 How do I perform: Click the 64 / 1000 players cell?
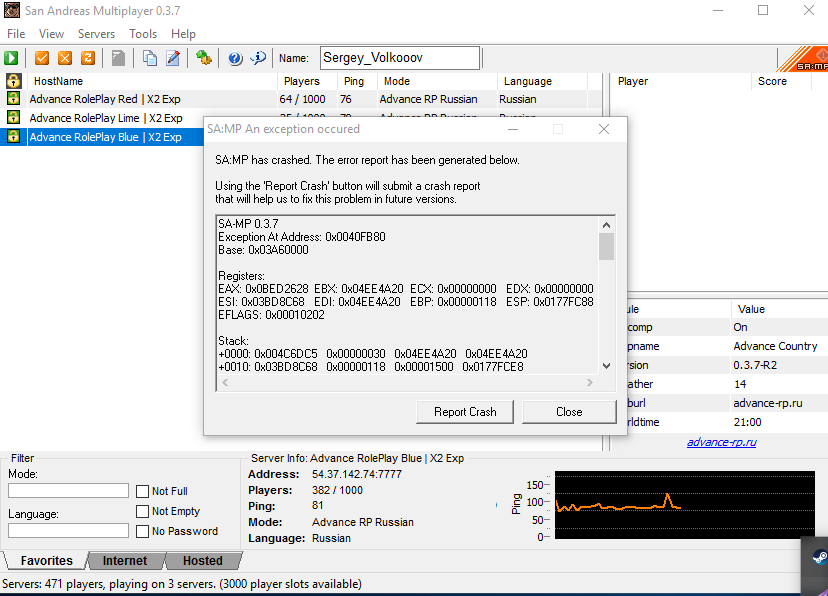click(303, 99)
